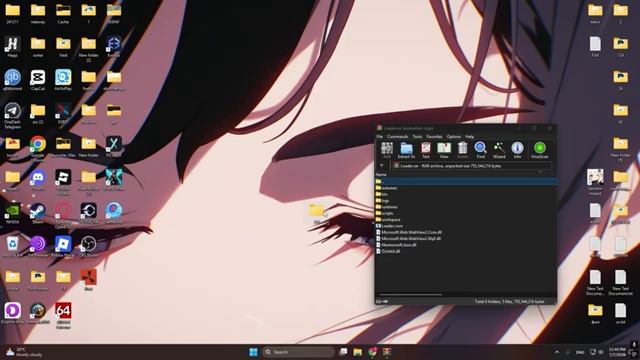Click the weather widget on taskbar
Viewport: 640px width, 360px height.
point(24,352)
